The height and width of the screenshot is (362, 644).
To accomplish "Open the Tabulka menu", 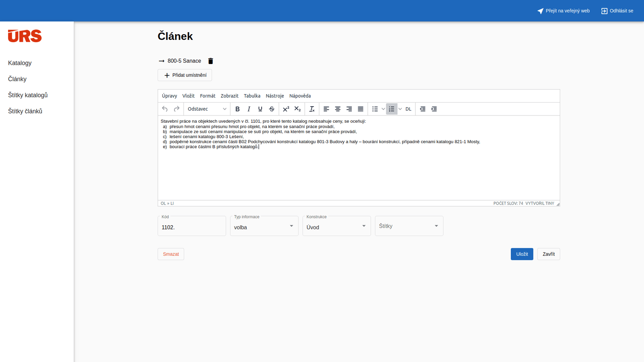I will click(252, 96).
